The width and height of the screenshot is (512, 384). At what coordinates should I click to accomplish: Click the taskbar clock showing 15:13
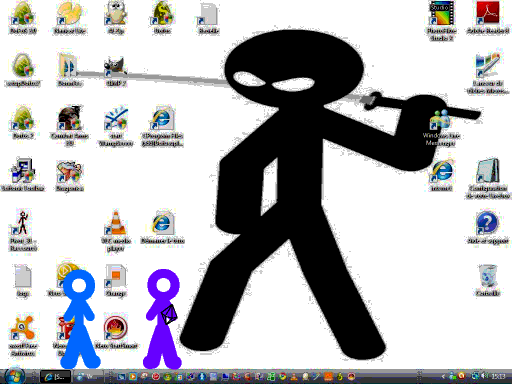pos(499,377)
